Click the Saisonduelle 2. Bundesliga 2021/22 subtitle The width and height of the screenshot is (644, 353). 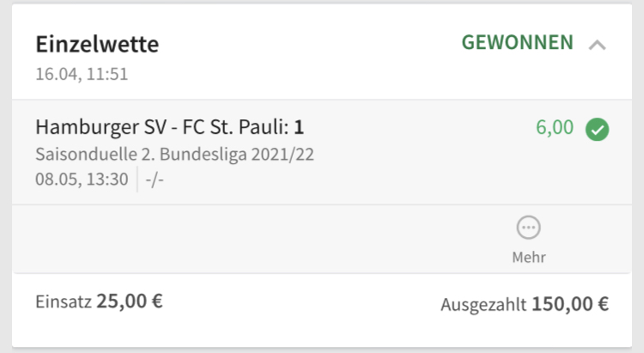pyautogui.click(x=174, y=155)
